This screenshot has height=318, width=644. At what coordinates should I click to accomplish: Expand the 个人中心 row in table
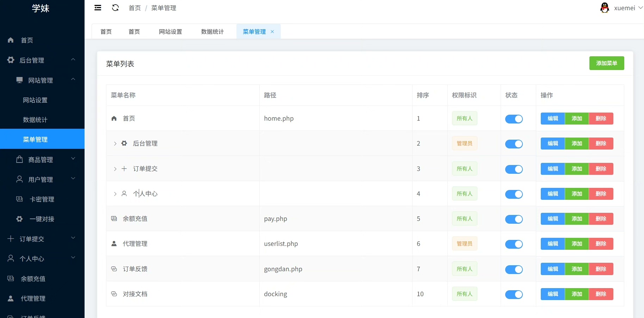[x=115, y=194]
